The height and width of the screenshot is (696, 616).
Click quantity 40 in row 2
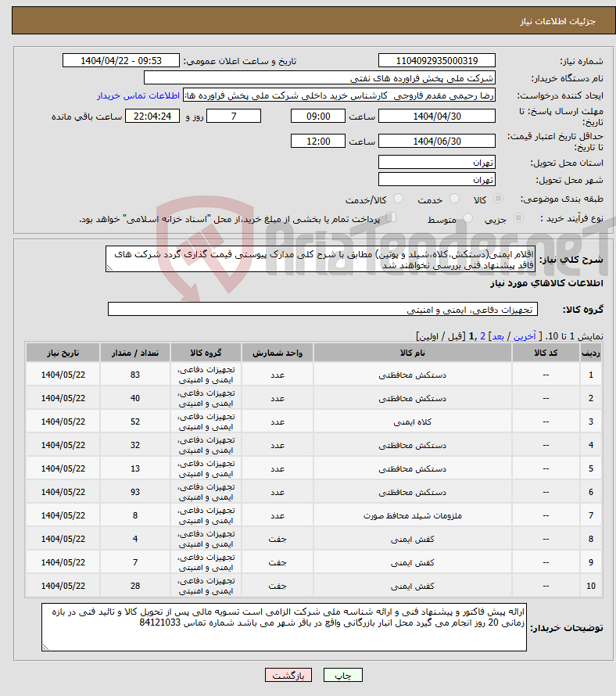(x=135, y=398)
